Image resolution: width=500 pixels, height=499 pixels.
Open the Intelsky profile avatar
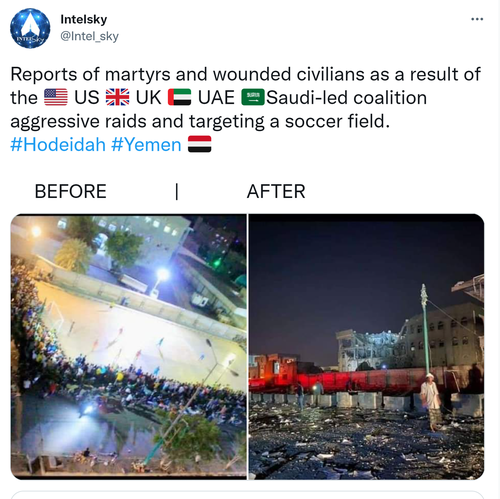[x=30, y=28]
